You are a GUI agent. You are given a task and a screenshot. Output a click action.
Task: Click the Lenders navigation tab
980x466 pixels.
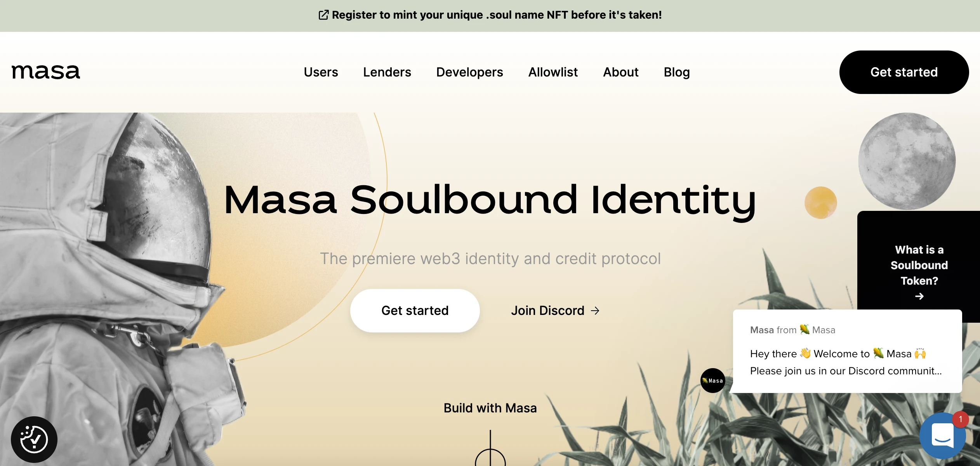point(387,72)
